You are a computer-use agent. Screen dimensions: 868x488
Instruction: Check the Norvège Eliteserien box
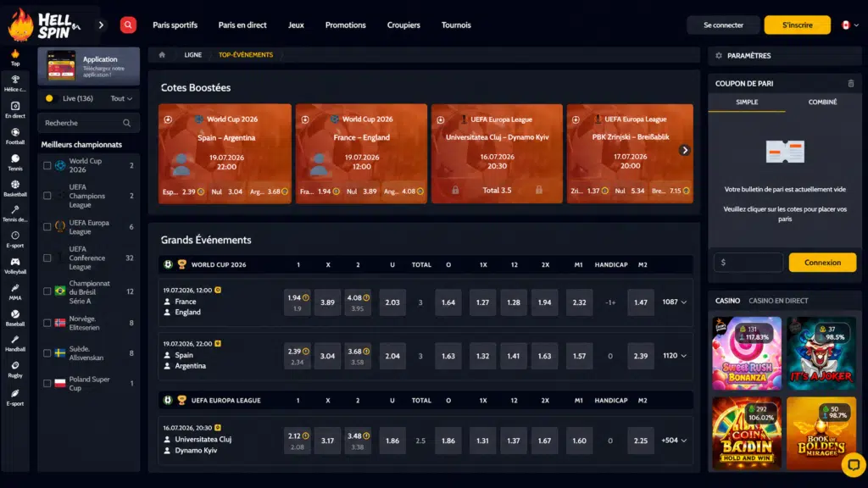click(x=47, y=323)
